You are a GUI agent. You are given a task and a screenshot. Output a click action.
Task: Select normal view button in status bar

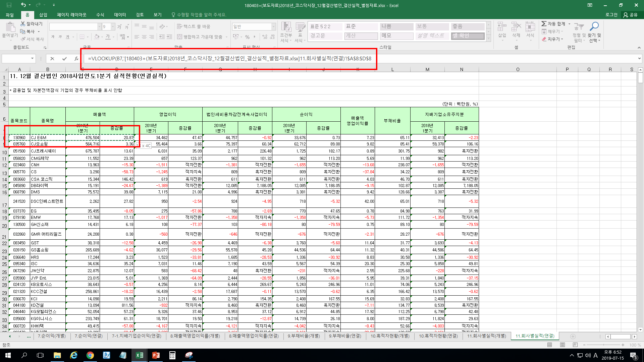(549, 345)
